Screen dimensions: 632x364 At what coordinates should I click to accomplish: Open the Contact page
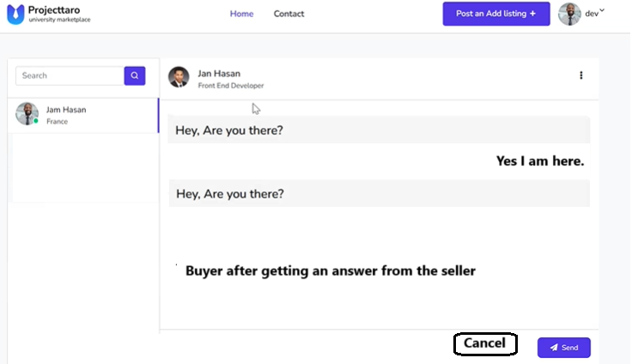289,14
